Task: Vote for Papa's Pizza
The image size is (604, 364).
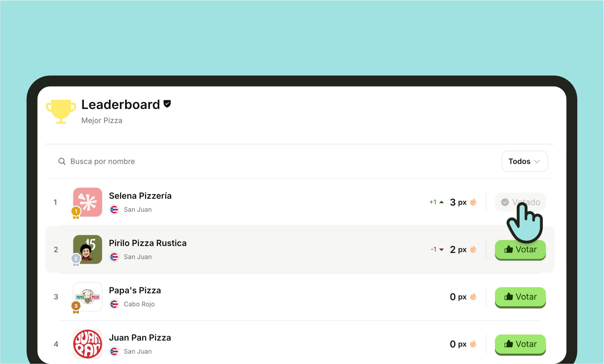Action: (520, 297)
